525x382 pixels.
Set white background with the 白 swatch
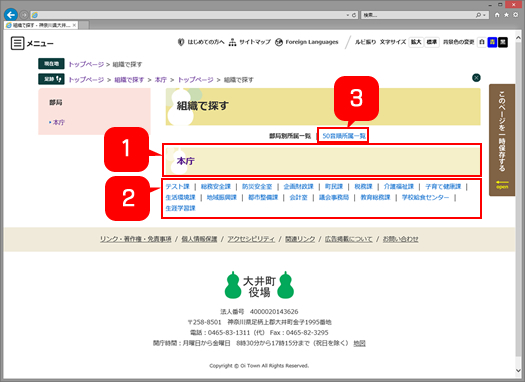pyautogui.click(x=481, y=42)
